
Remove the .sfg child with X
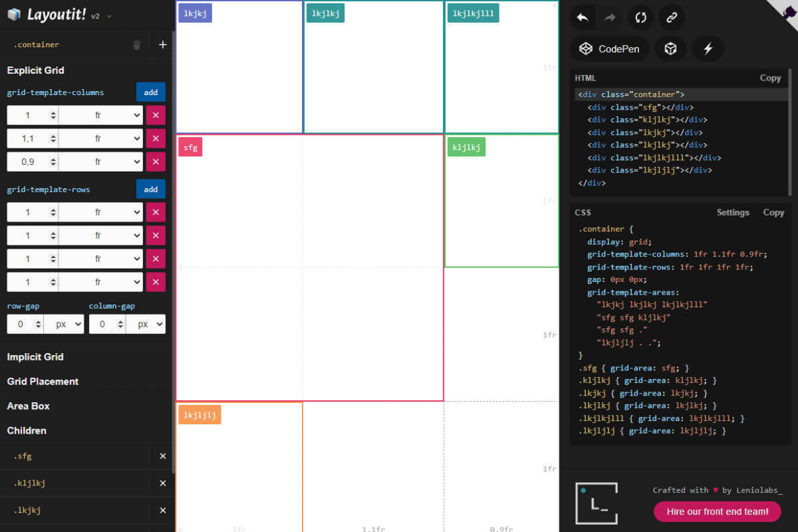[x=163, y=456]
